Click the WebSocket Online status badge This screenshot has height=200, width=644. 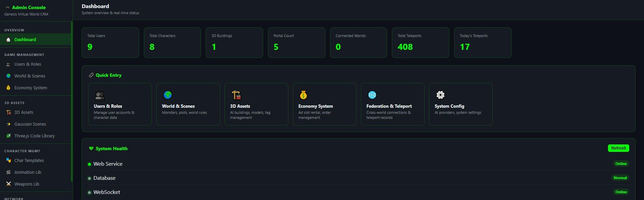[621, 192]
